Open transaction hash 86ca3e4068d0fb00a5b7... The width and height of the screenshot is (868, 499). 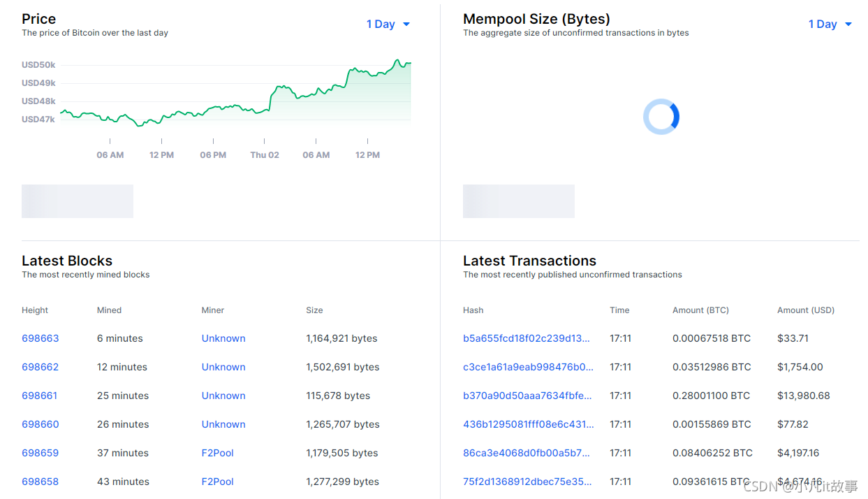pyautogui.click(x=527, y=453)
